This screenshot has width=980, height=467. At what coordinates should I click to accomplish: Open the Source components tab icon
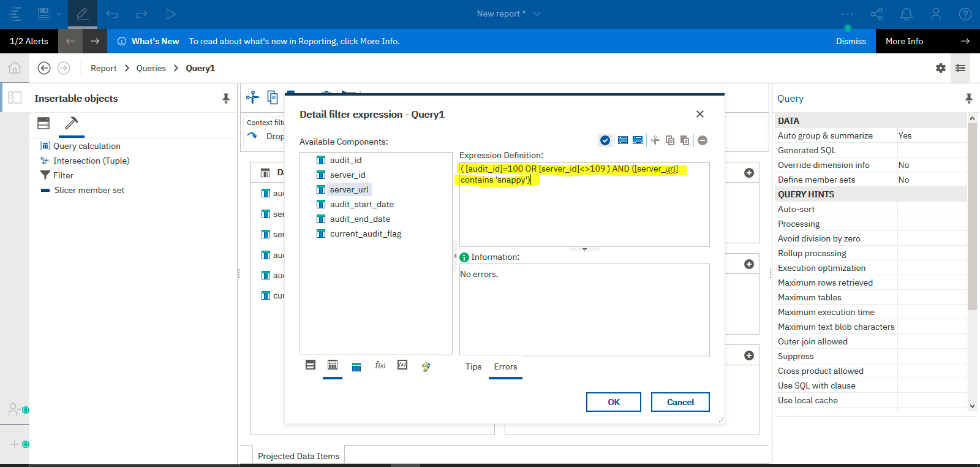point(311,365)
